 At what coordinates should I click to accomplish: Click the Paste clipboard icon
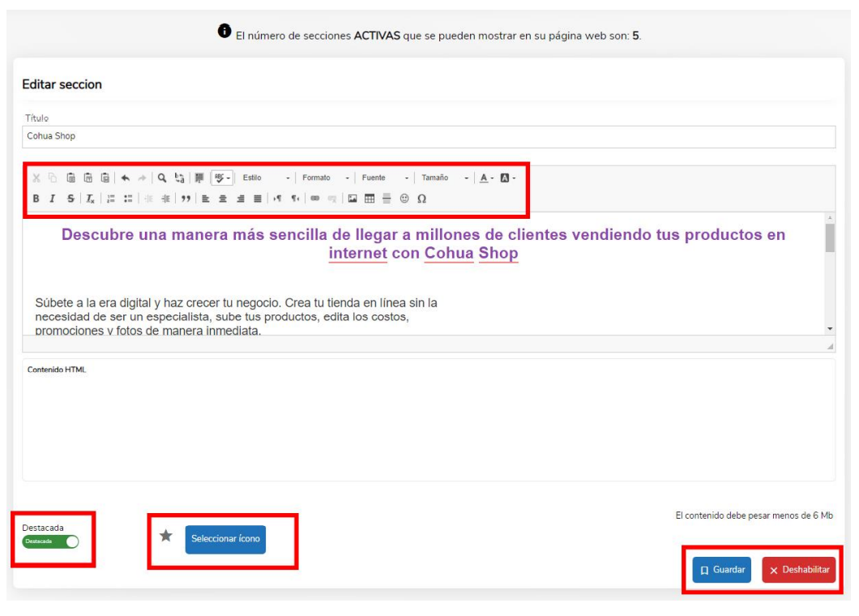pyautogui.click(x=71, y=178)
